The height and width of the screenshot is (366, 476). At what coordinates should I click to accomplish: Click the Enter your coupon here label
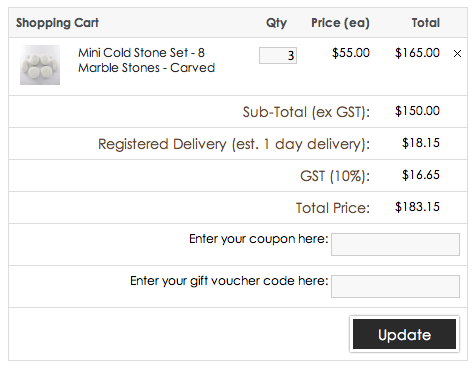point(259,239)
